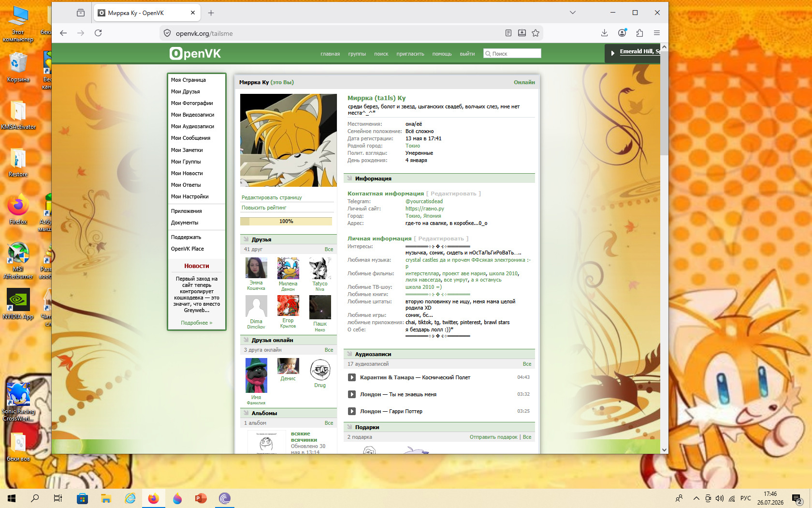Image resolution: width=812 pixels, height=508 pixels.
Task: Focus the Поиск search field
Action: click(512, 54)
